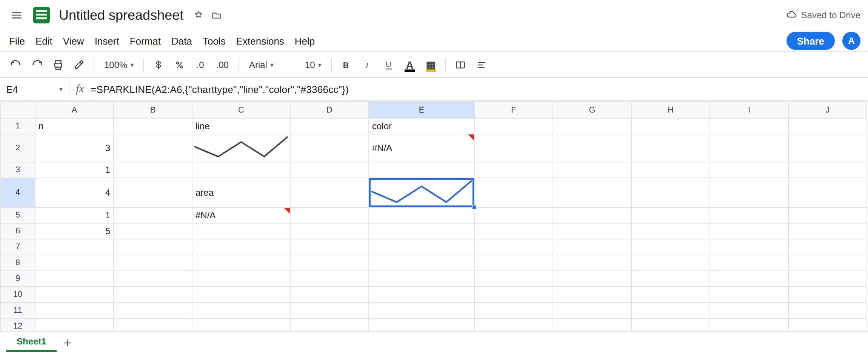Viewport: 868px width, 352px height.
Task: Open the Arial font dropdown
Action: tap(262, 65)
